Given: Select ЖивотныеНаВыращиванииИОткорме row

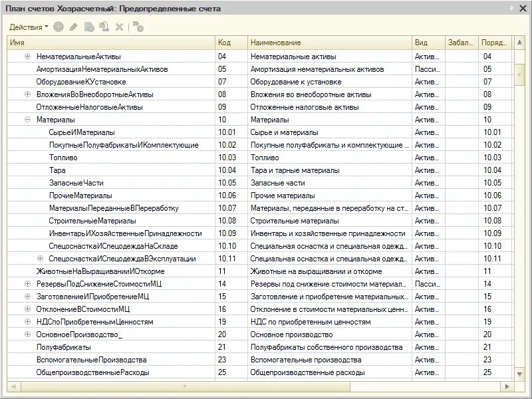Looking at the screenshot, I should (x=259, y=271).
